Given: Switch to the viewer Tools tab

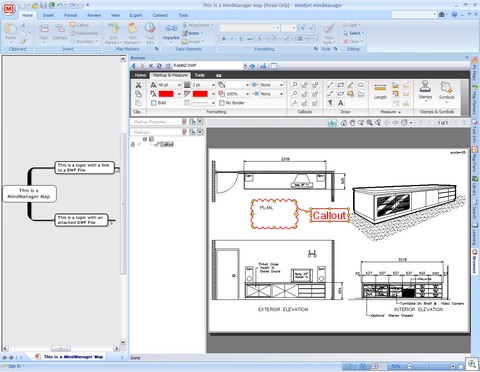Looking at the screenshot, I should click(200, 75).
